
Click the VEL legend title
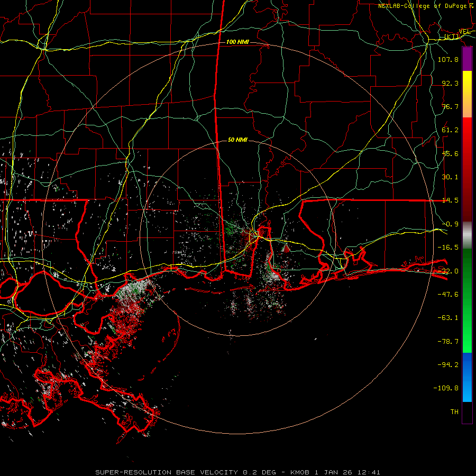465,31
